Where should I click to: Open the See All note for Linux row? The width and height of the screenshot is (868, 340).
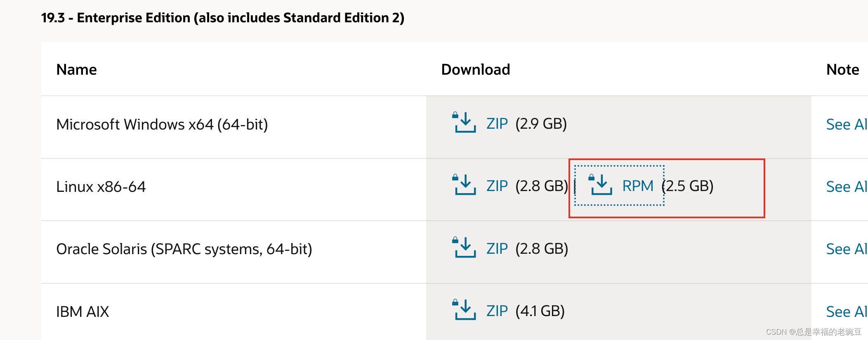847,187
